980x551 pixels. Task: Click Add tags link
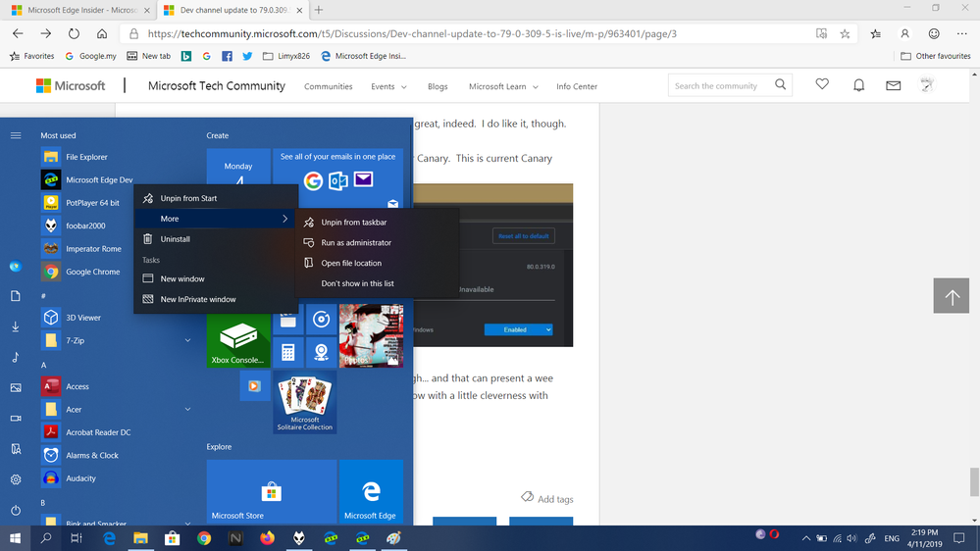(x=546, y=498)
